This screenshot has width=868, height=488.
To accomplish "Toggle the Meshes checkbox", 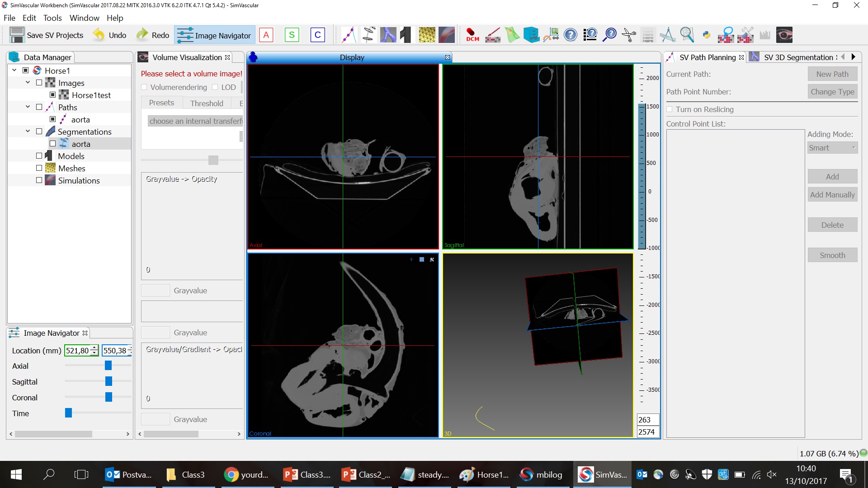I will pos(39,168).
